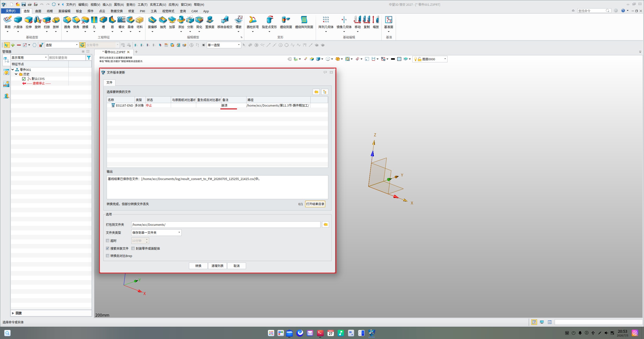644x339 pixels.
Task: Click the 清理列表 button
Action: (x=217, y=266)
